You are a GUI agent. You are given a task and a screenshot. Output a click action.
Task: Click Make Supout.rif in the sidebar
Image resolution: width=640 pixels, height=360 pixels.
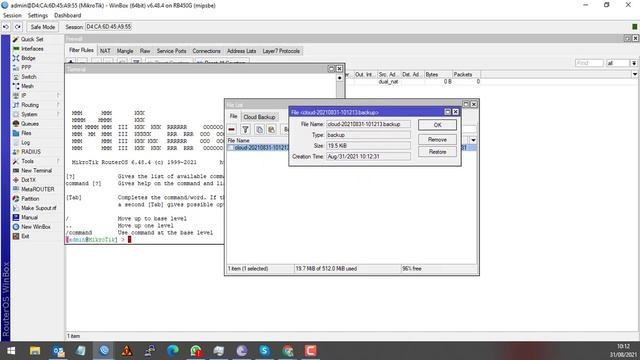tap(38, 208)
